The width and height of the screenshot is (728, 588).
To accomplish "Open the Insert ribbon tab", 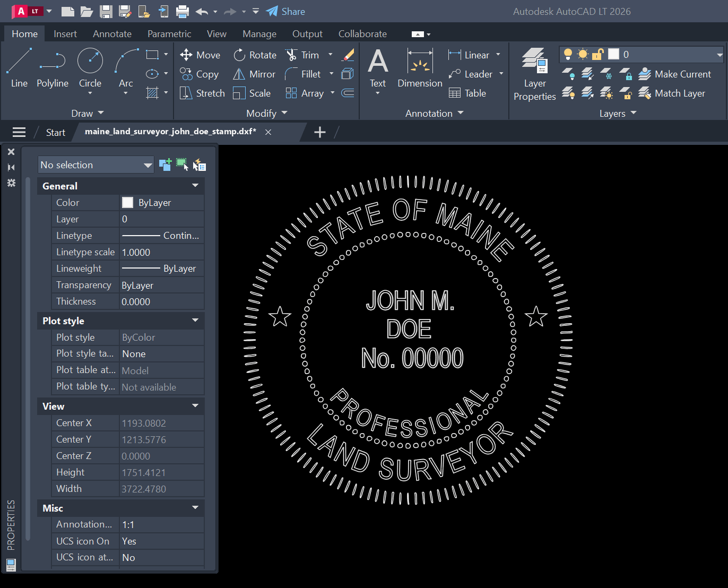I will click(x=65, y=34).
